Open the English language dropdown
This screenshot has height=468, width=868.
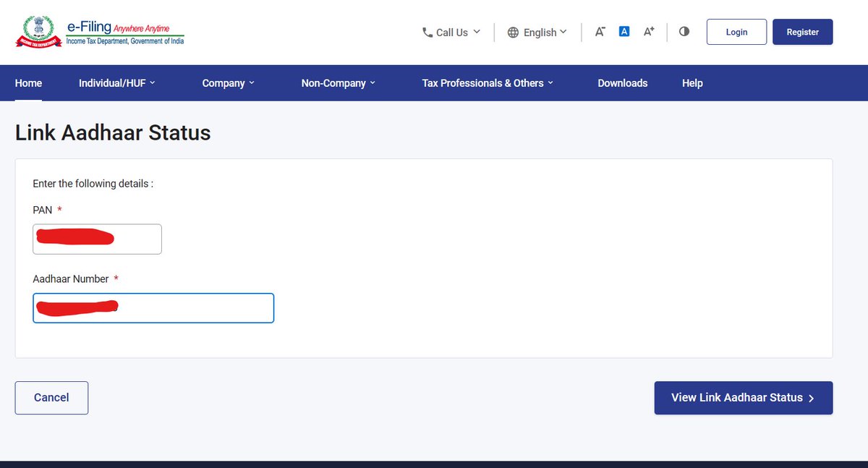[x=537, y=32]
